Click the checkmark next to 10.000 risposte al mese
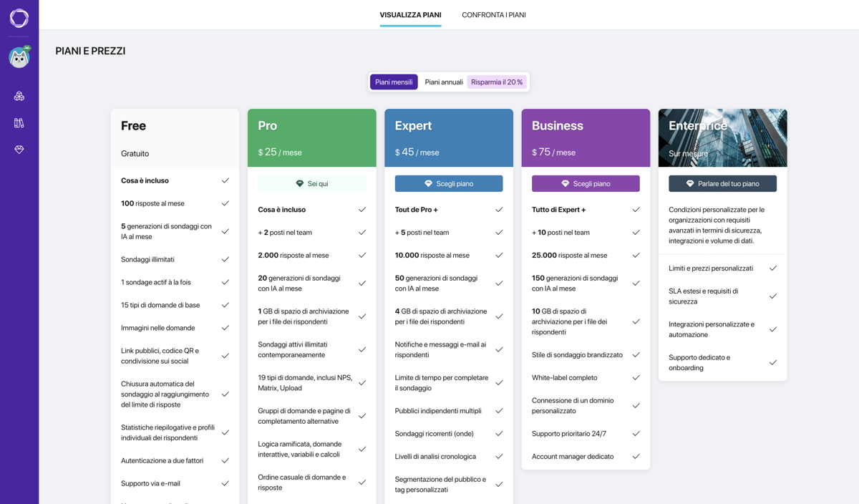The height and width of the screenshot is (504, 859). click(499, 256)
